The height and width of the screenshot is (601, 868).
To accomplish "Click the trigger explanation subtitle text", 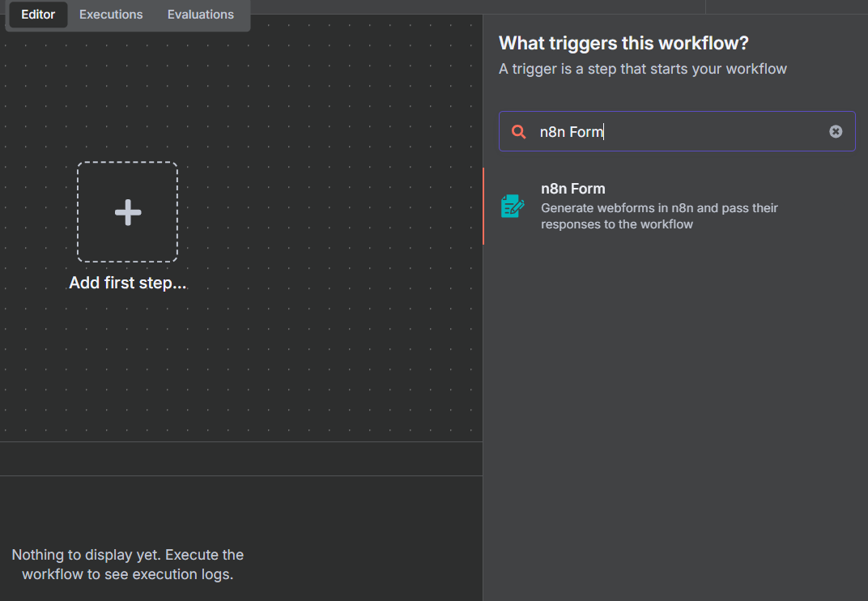I will pos(643,69).
